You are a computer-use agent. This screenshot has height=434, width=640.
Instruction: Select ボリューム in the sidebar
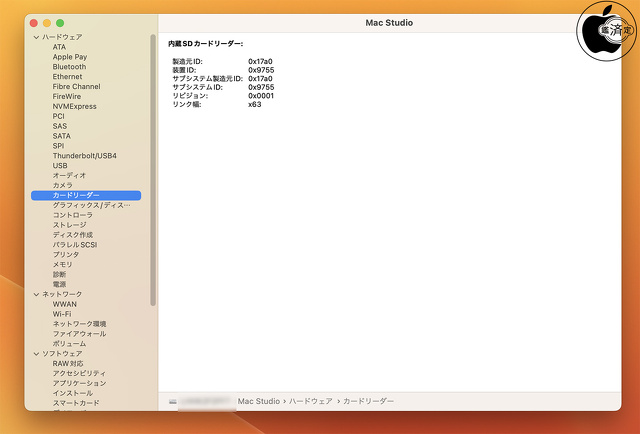tap(69, 344)
